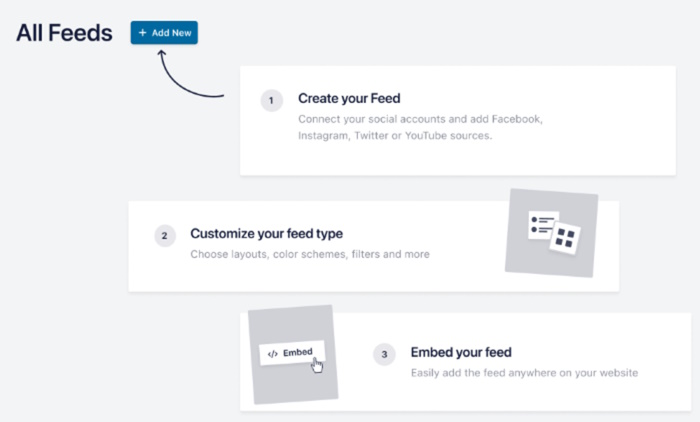
Task: Click the hand pointer cursor icon
Action: click(x=317, y=365)
